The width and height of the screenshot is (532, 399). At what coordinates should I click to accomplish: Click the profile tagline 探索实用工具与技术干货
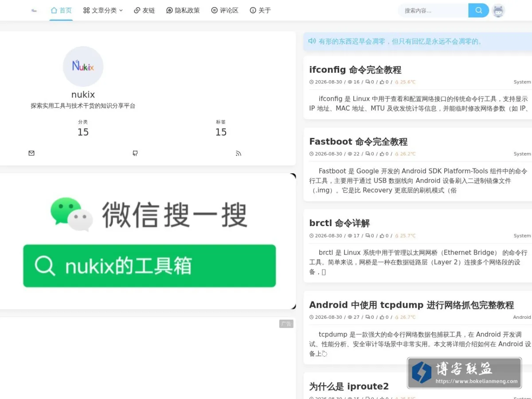click(83, 106)
